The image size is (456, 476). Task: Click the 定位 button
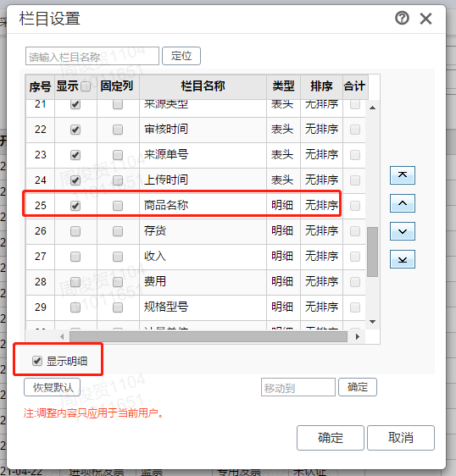click(181, 56)
